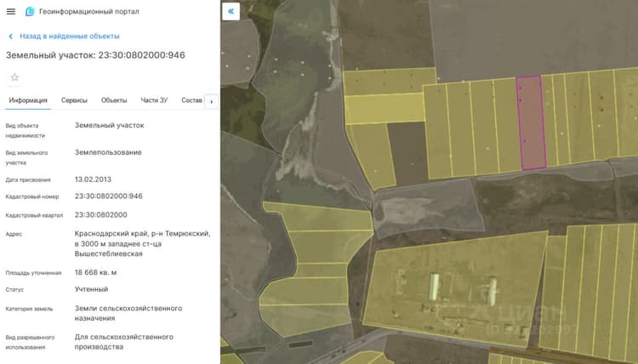Click the area value 18 668 кв. м

tap(95, 272)
